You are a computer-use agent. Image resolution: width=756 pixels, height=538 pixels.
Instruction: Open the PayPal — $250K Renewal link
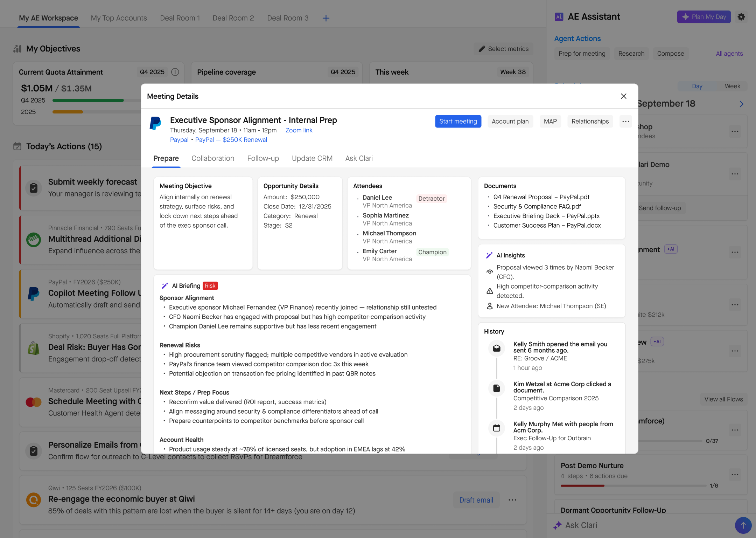(231, 140)
